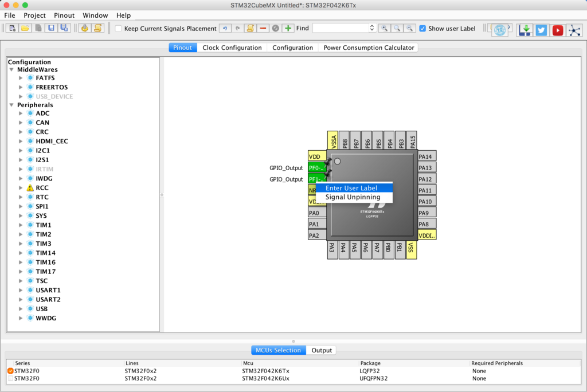Click the Save As project icon
This screenshot has width=587, height=392.
point(65,28)
